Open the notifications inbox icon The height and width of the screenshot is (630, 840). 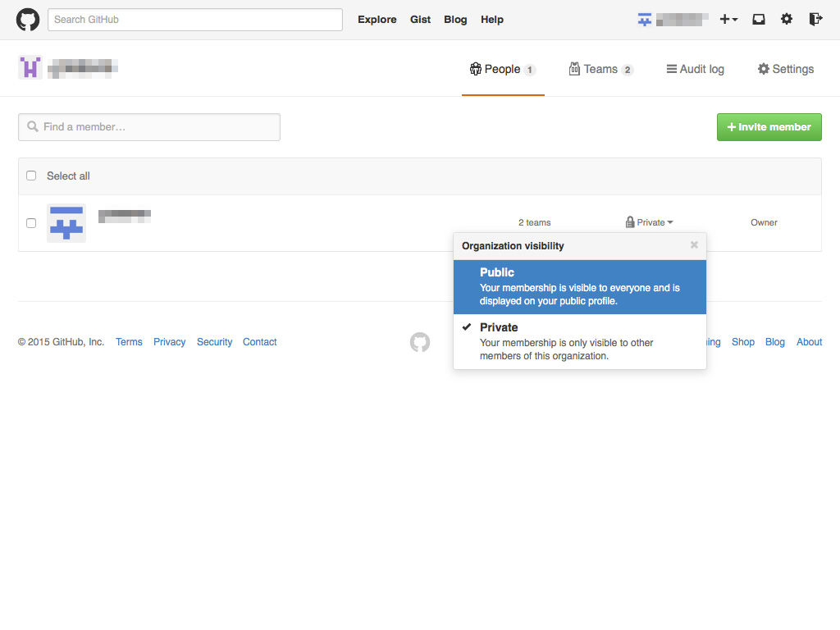click(759, 20)
